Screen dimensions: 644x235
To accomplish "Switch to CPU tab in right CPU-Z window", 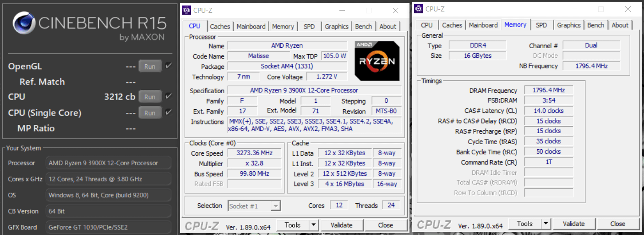I will click(426, 25).
